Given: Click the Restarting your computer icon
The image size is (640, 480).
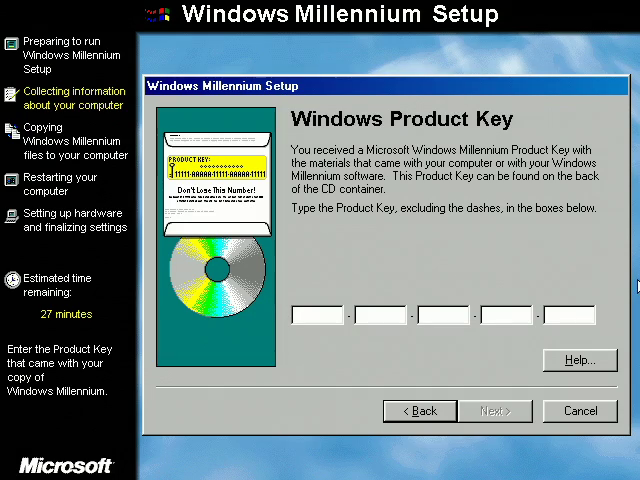Looking at the screenshot, I should [11, 180].
